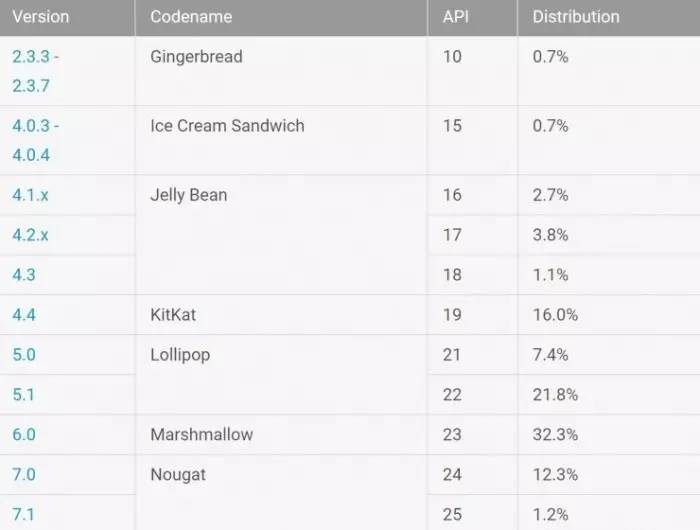700x530 pixels.
Task: Open the 7.0 version link
Action: [x=24, y=475]
